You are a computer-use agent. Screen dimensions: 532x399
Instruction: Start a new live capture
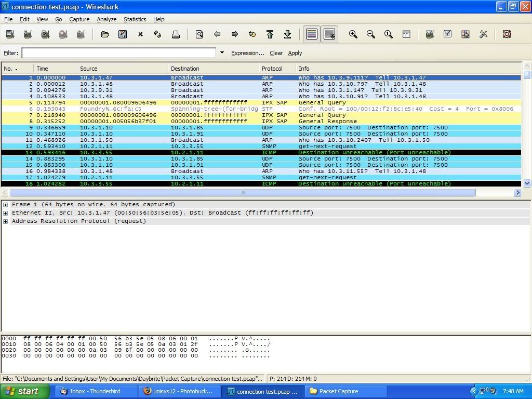point(46,34)
